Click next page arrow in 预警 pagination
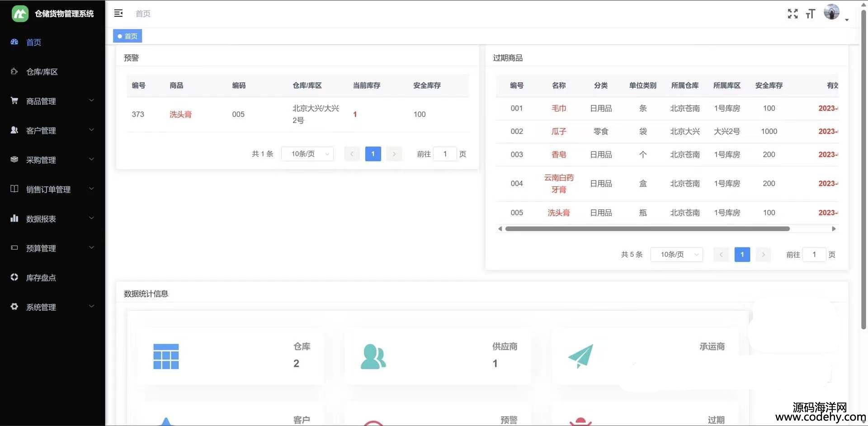The image size is (868, 426). tap(394, 154)
